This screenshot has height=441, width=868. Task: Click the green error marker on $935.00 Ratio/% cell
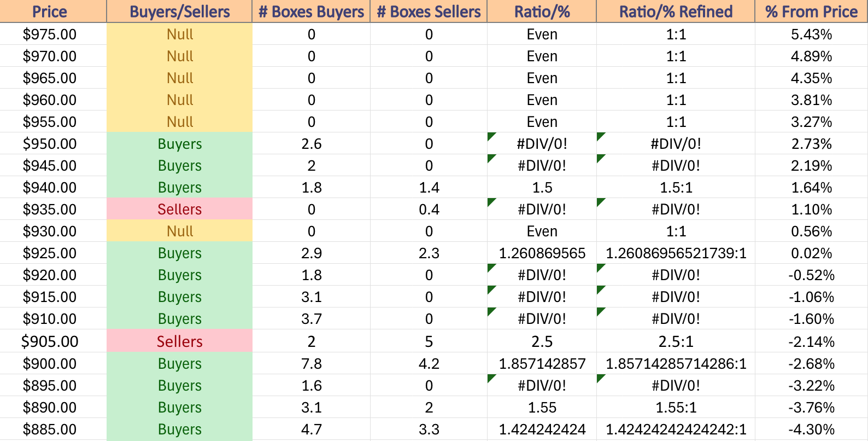[x=490, y=201]
